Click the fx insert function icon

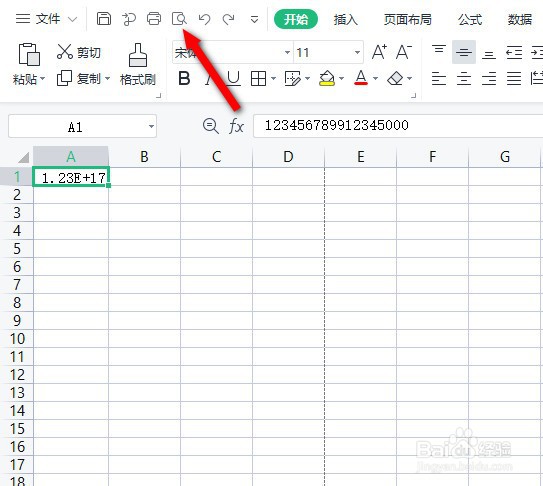tap(237, 126)
